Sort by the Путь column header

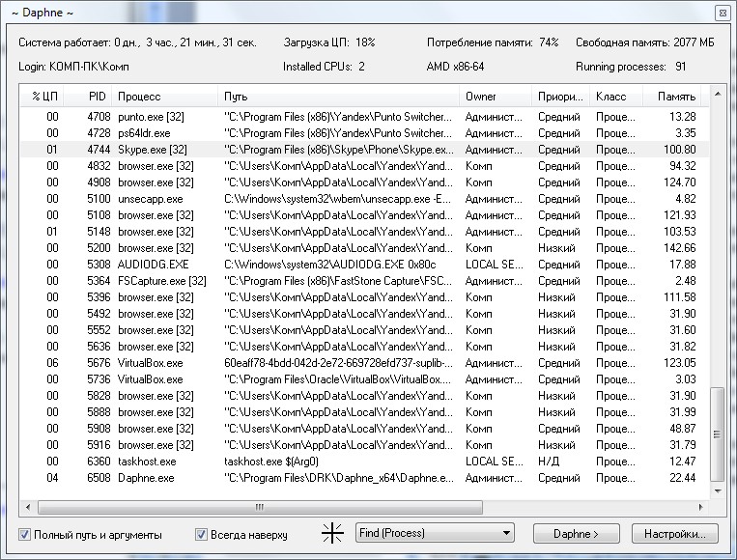pyautogui.click(x=338, y=97)
